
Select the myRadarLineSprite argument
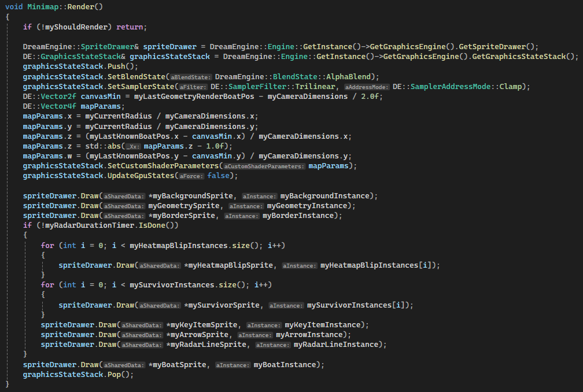(208, 345)
